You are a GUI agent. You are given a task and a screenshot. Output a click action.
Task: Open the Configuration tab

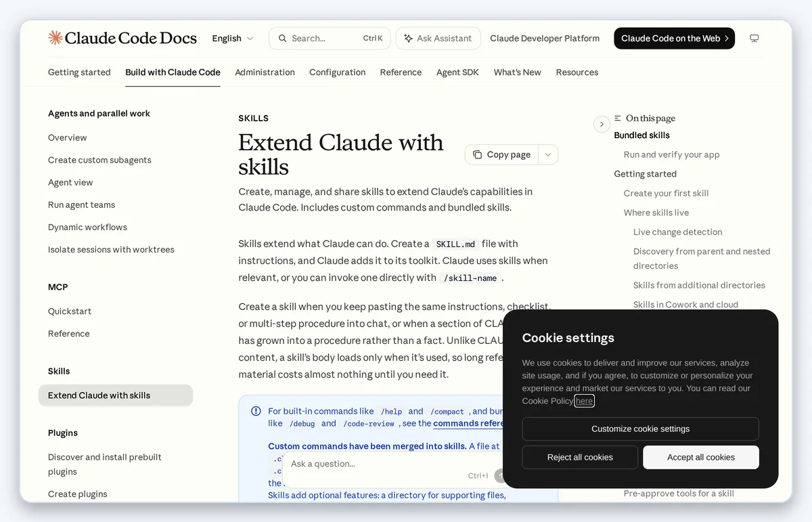(337, 72)
